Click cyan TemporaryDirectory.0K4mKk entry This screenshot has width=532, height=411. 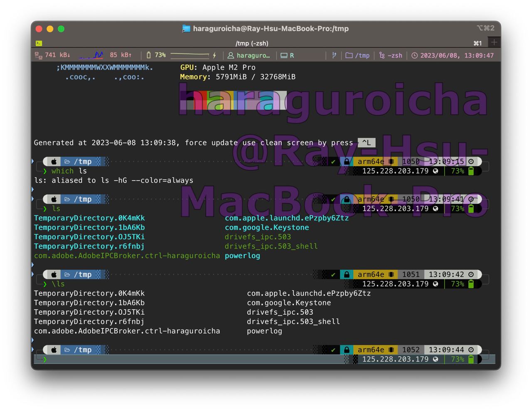[x=89, y=218]
